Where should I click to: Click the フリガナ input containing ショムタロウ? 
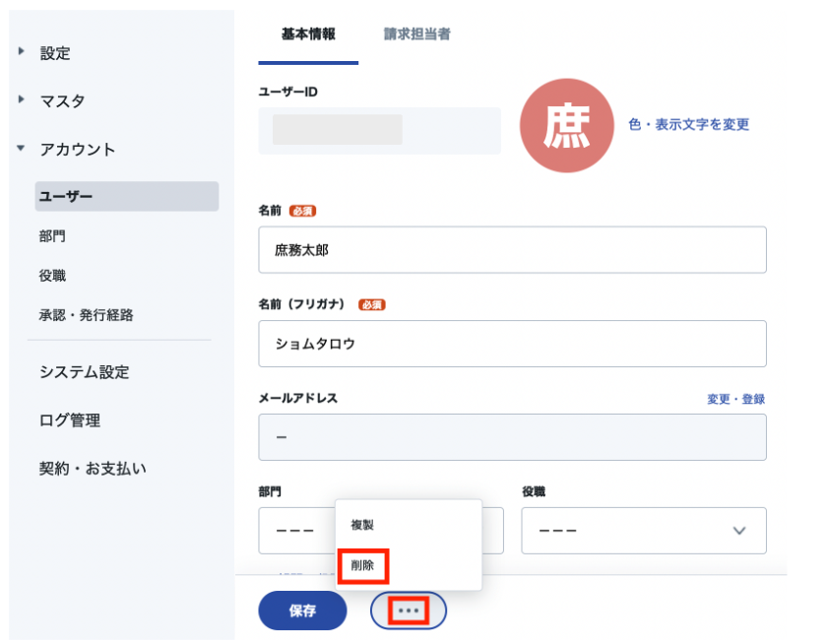click(x=512, y=344)
